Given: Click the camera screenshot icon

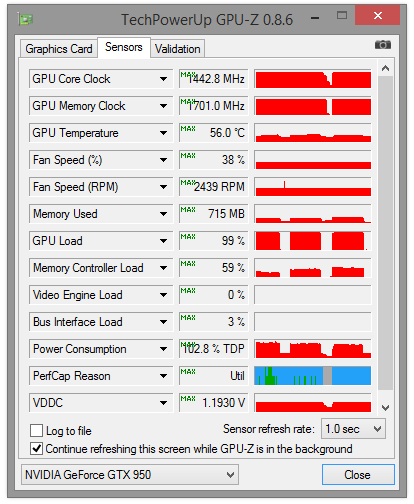Looking at the screenshot, I should coord(382,45).
